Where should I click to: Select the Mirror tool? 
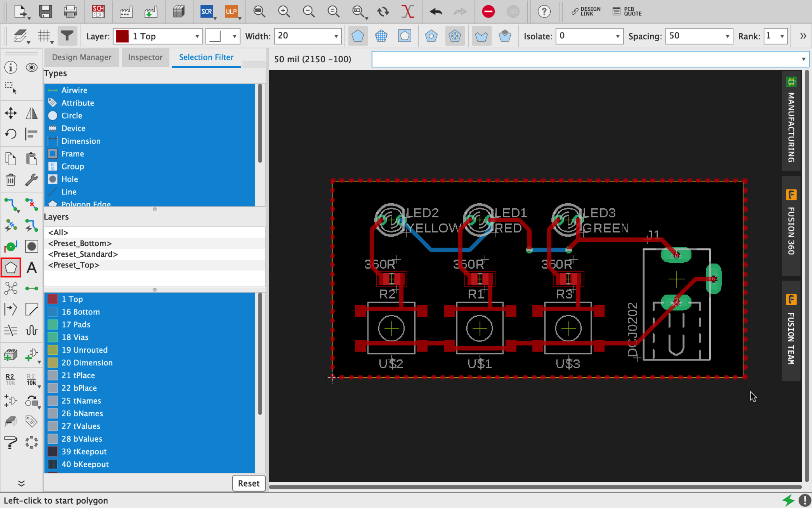[x=32, y=113]
